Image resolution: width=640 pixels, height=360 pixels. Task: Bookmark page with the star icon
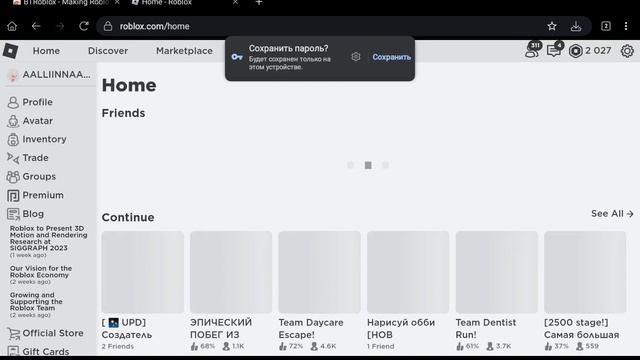click(x=552, y=26)
